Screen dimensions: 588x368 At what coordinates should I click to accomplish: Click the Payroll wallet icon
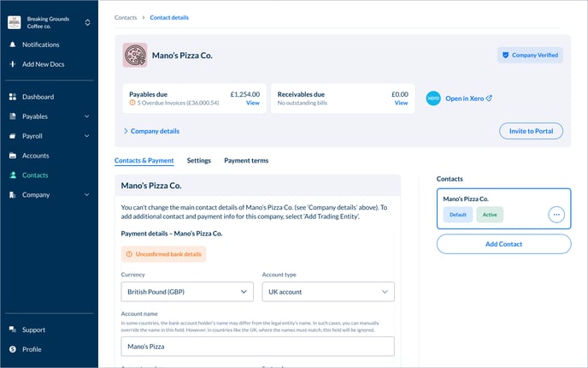point(12,136)
